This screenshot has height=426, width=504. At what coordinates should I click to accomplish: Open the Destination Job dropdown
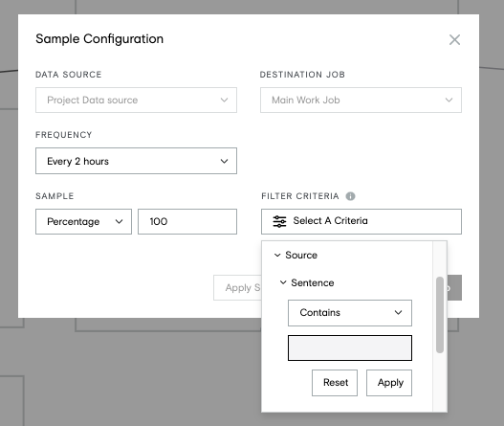(361, 101)
